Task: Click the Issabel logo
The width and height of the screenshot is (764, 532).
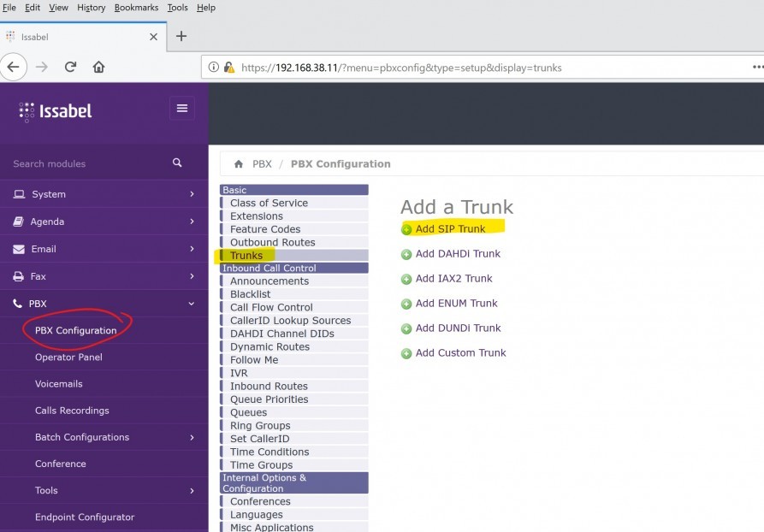Action: [55, 111]
